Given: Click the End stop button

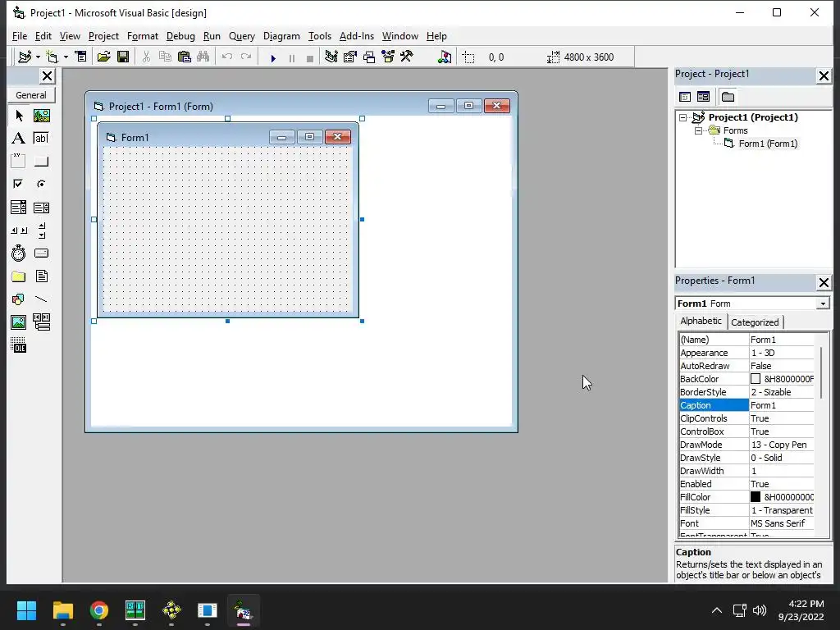Looking at the screenshot, I should [x=309, y=58].
